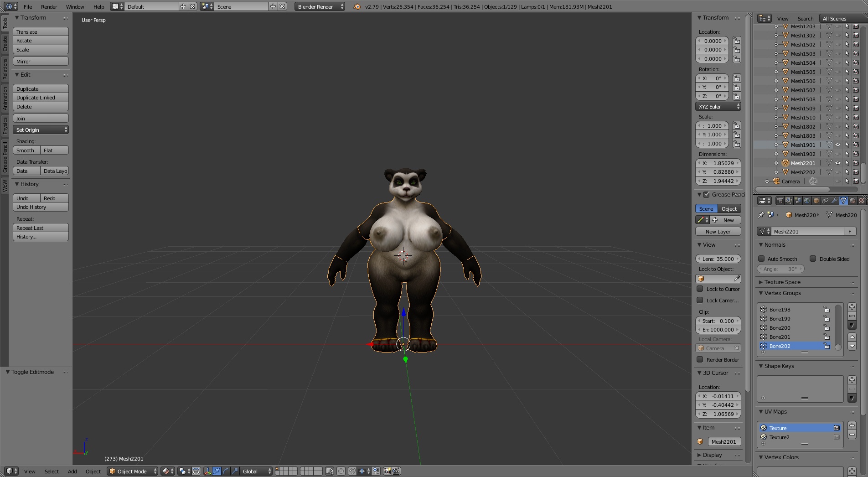This screenshot has width=868, height=477.
Task: Click the proportional editing circle icon
Action: pos(341,471)
